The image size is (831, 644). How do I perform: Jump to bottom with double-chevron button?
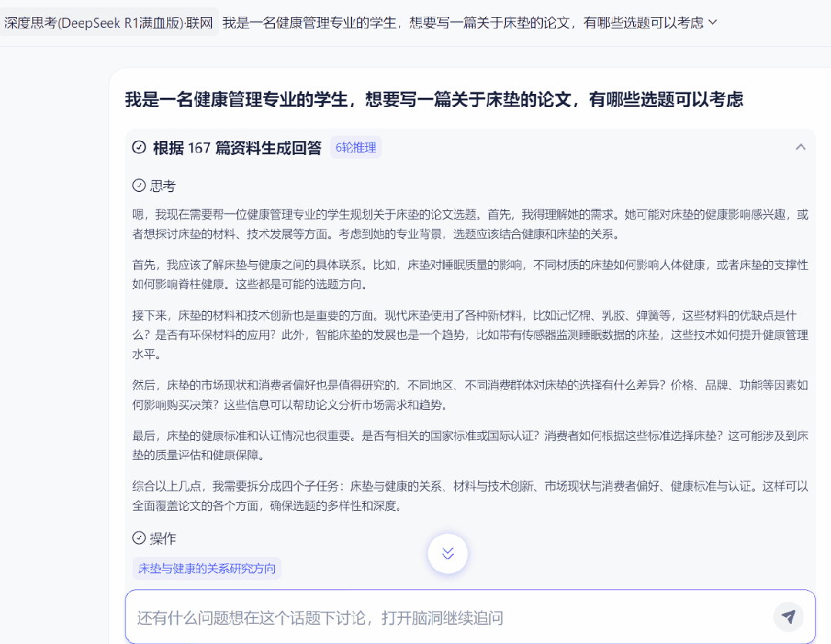pos(447,553)
